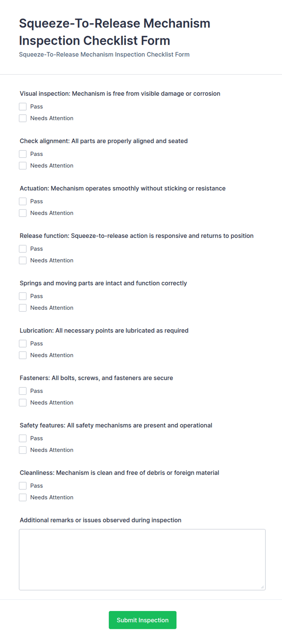This screenshot has width=282, height=644.
Task: Mark Needs Attention for Actuation
Action: coord(23,213)
